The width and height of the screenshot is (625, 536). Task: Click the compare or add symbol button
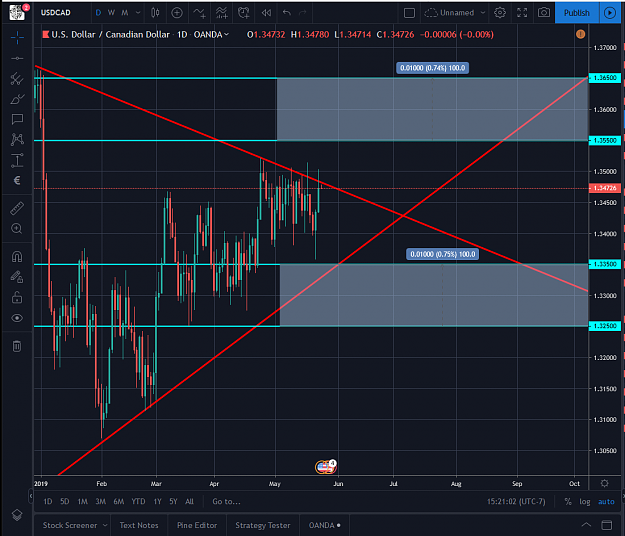point(177,13)
